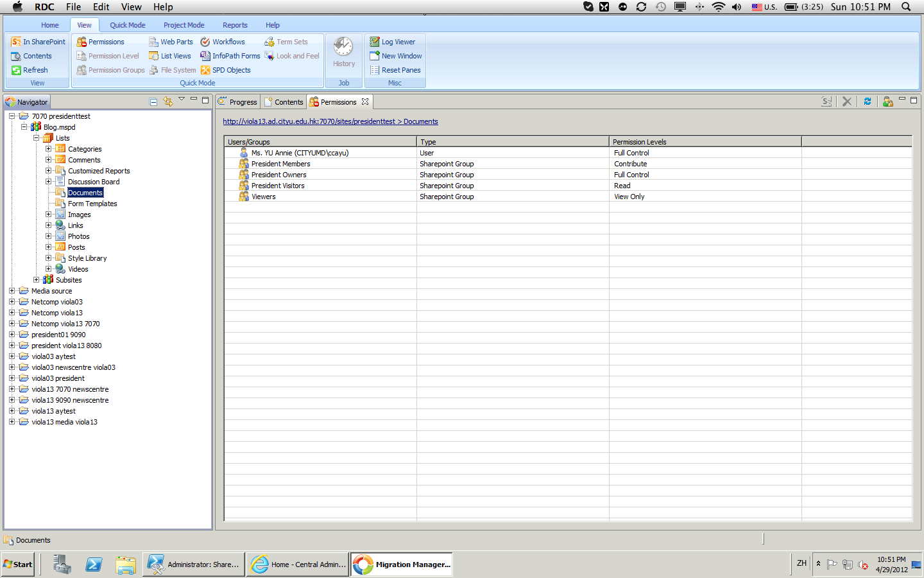Open PowerShell from taskbar
The width and height of the screenshot is (924, 578).
tap(94, 565)
